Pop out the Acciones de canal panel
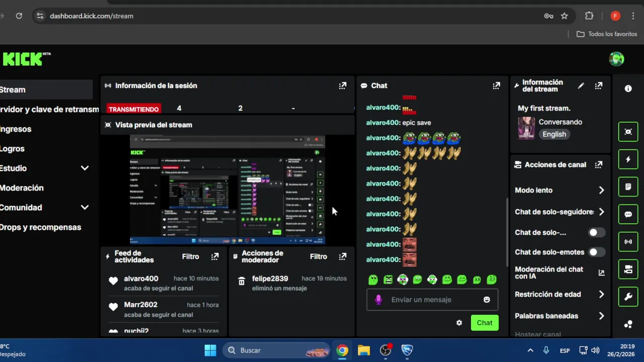This screenshot has height=362, width=644. [599, 164]
